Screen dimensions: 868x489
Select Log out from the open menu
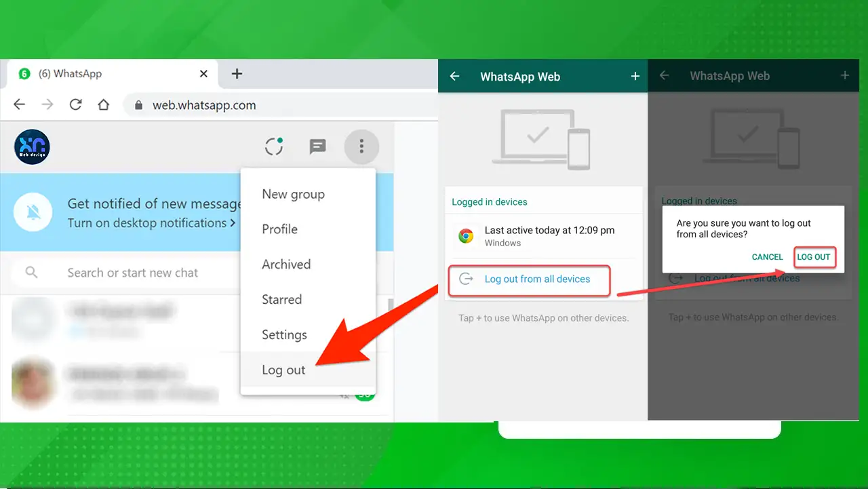[283, 370]
